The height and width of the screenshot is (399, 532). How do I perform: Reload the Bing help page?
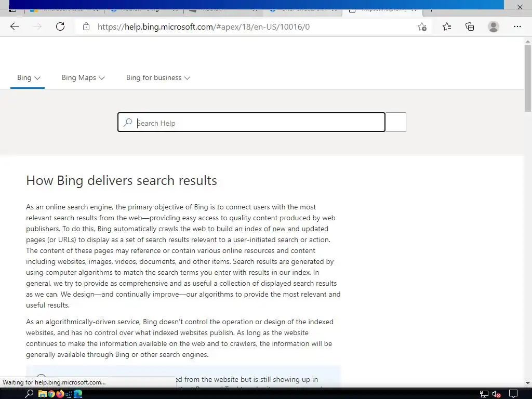(60, 26)
